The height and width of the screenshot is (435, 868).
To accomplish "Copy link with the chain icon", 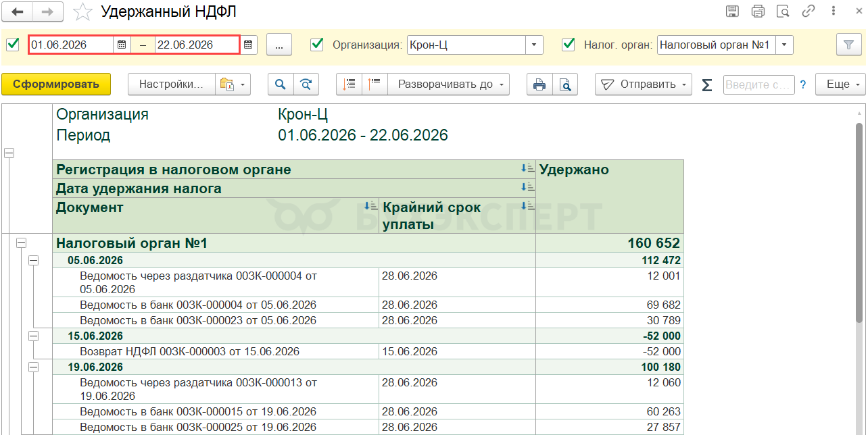I will (809, 11).
